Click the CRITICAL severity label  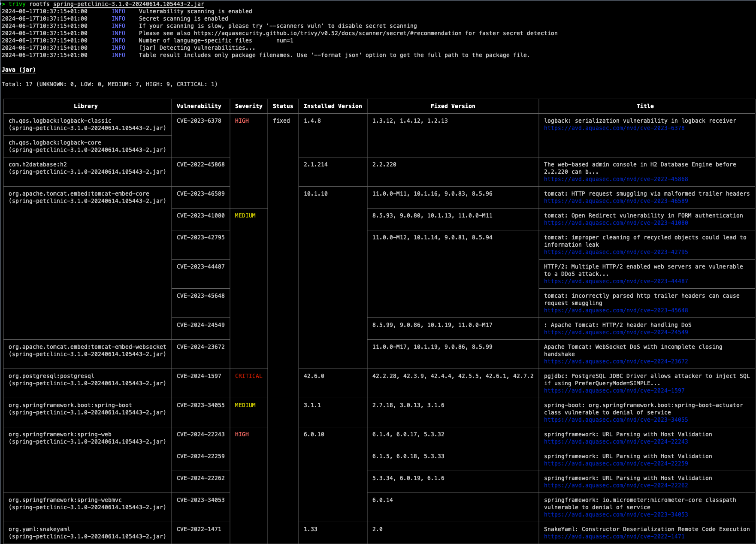tap(249, 376)
